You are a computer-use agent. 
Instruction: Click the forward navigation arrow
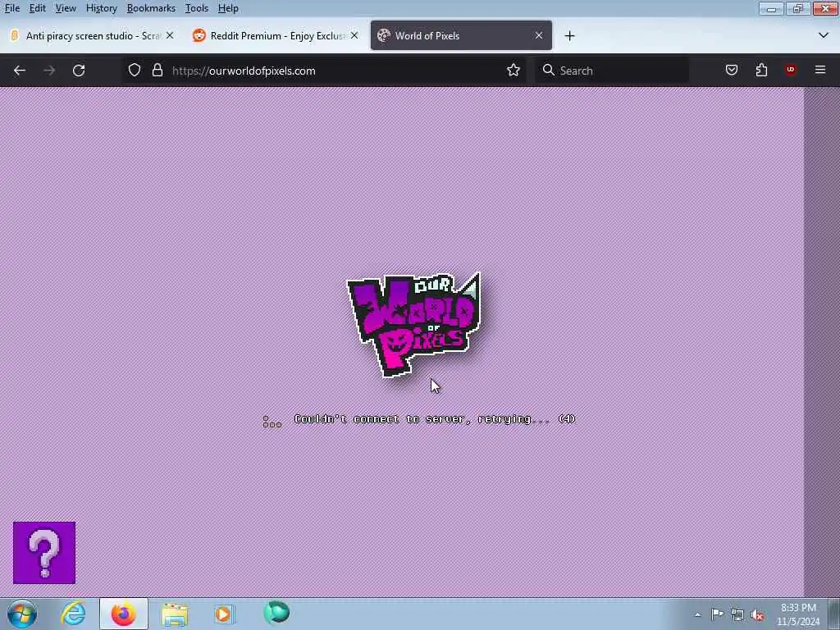point(49,71)
